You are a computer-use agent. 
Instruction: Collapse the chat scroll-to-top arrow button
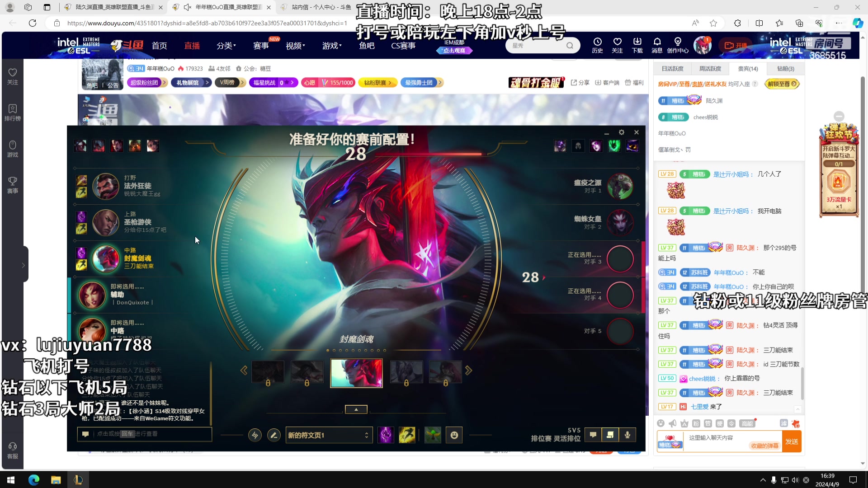[798, 409]
